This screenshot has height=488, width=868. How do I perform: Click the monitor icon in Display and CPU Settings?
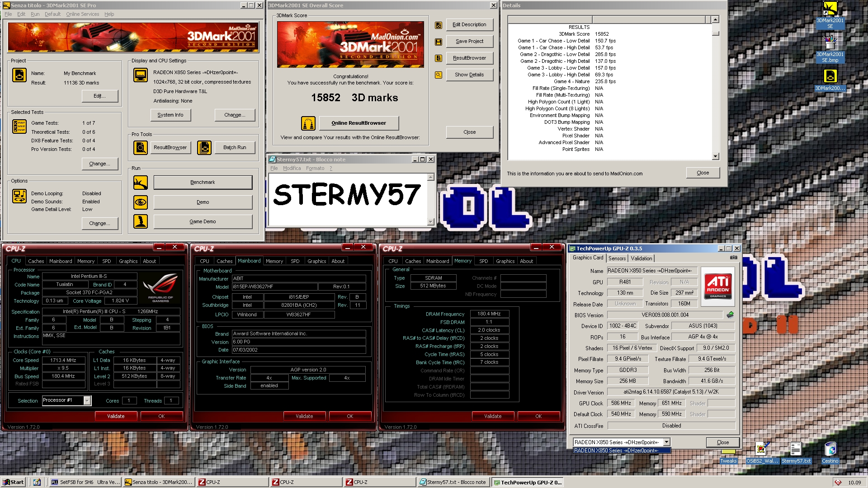(141, 75)
